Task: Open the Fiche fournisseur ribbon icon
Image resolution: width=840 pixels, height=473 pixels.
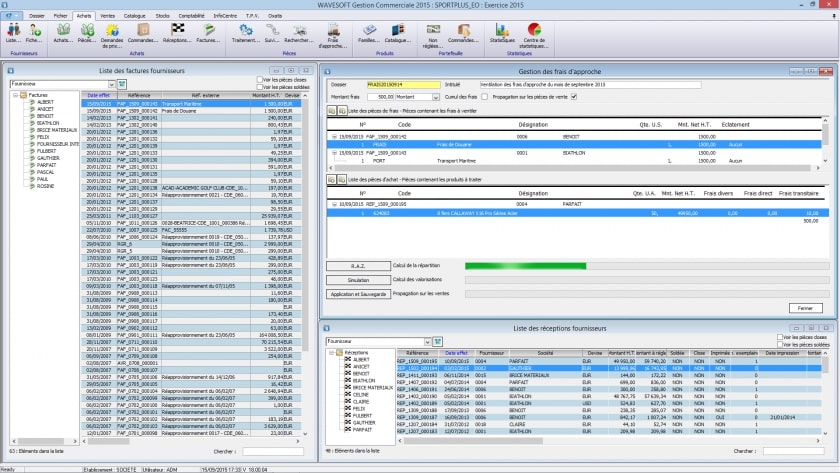Action: (x=34, y=34)
